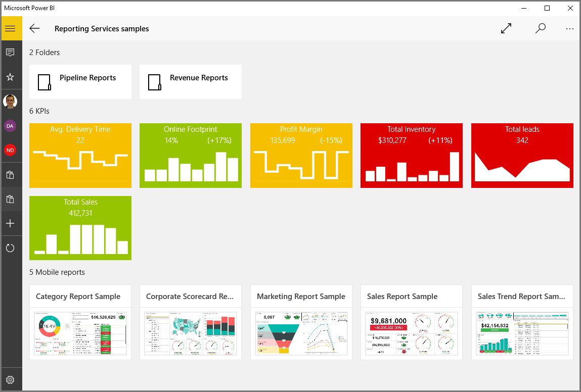The height and width of the screenshot is (392, 581).
Task: Open Settings via the gear icon
Action: pos(11,379)
